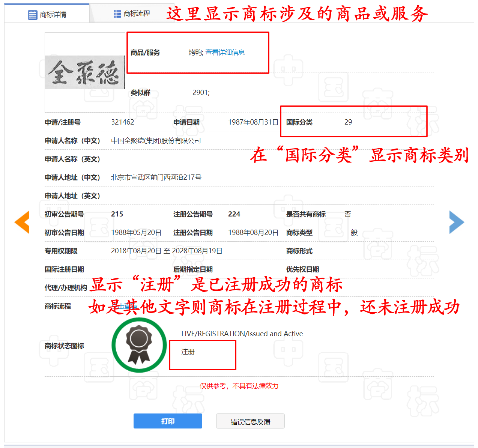Select the trademark type value 一般
This screenshot has width=478, height=448.
(351, 232)
